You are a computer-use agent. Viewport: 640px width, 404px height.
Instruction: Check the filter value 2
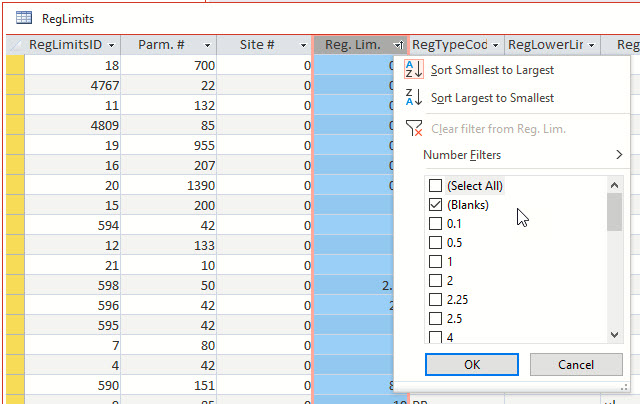point(436,280)
